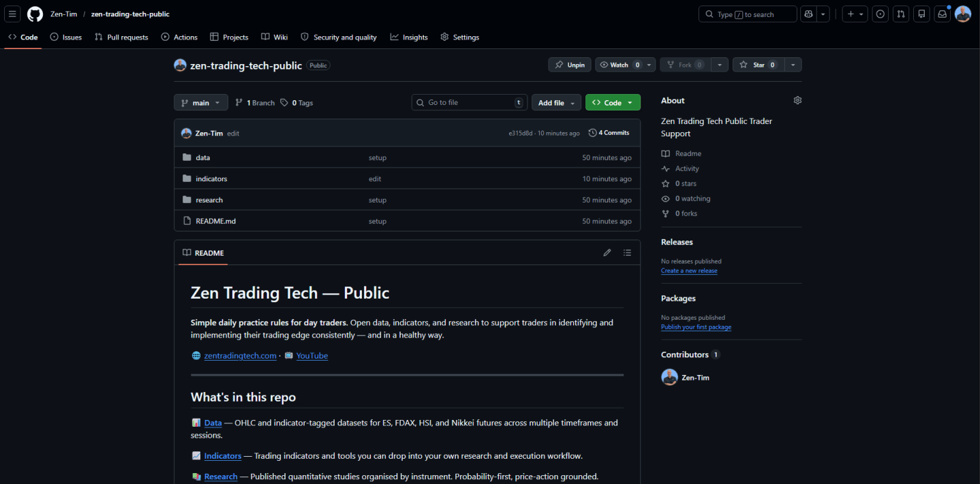
Task: View 1 Branch link
Action: click(255, 103)
